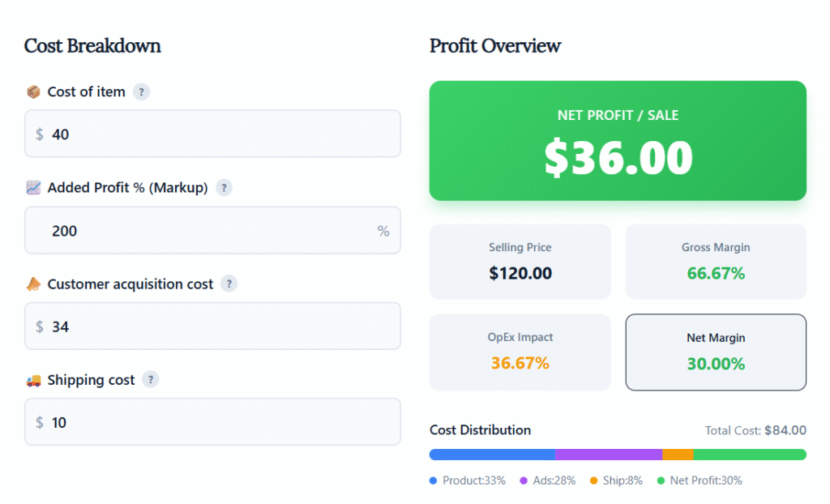Click the package emoji icon for Cost of item
Image resolution: width=830 pixels, height=504 pixels.
[x=33, y=92]
